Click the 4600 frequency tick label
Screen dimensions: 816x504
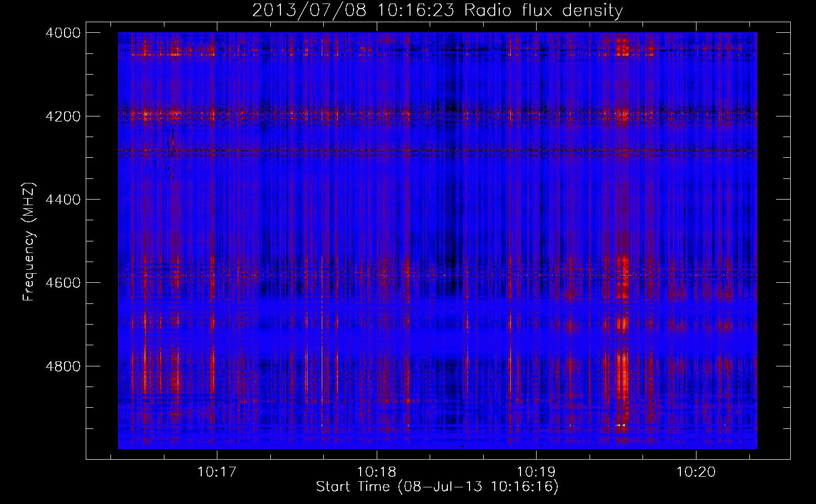(x=63, y=283)
